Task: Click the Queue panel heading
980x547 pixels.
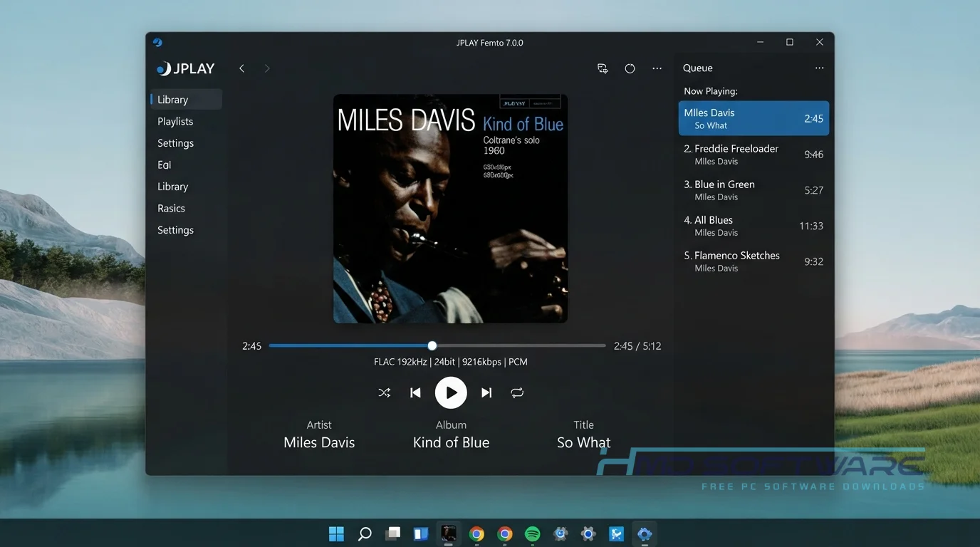Action: (698, 68)
